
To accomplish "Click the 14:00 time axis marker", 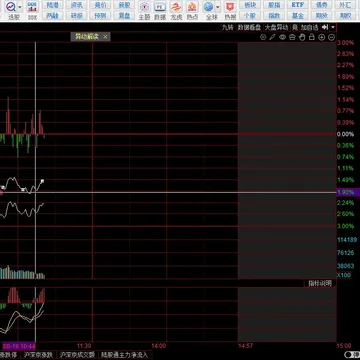I will click(159, 346).
